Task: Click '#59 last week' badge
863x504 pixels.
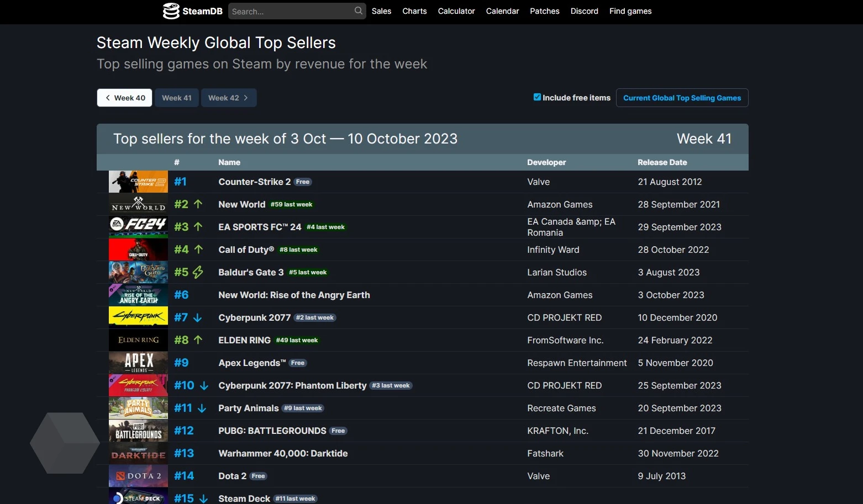Action: [x=292, y=204]
